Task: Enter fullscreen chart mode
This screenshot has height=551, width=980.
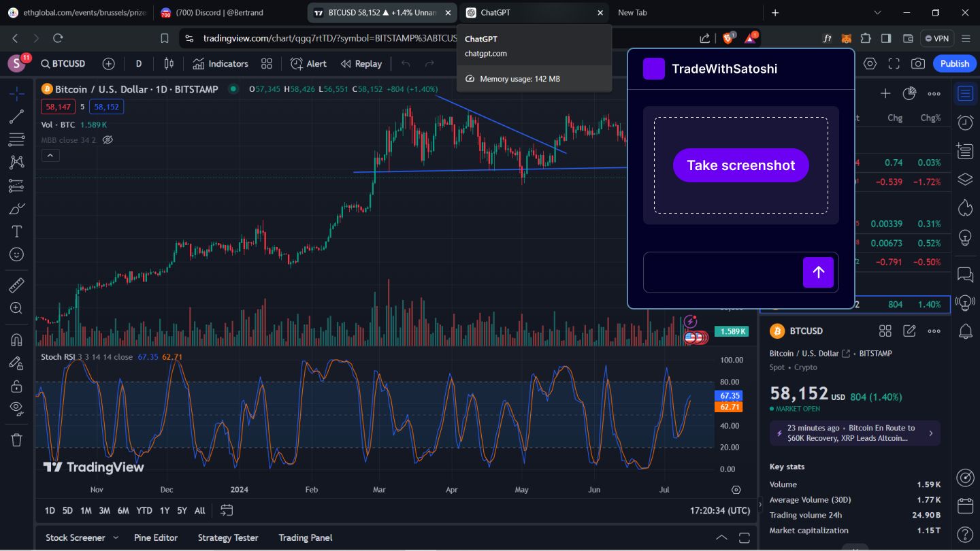Action: point(894,63)
